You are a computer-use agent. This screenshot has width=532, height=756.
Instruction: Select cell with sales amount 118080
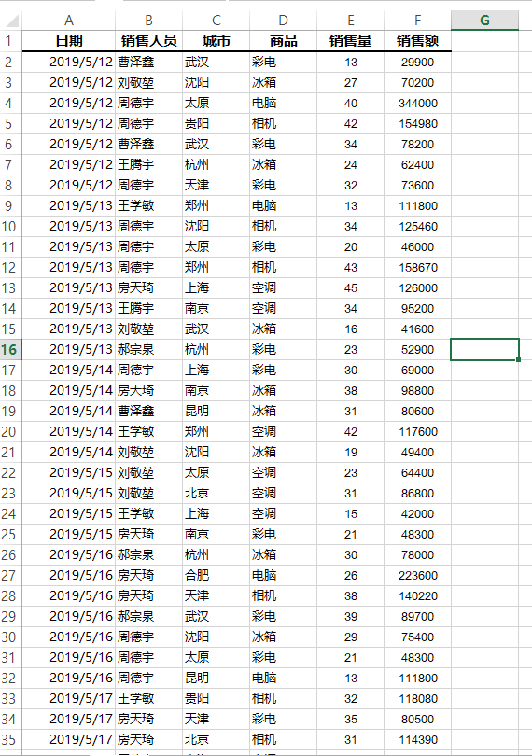[418, 699]
